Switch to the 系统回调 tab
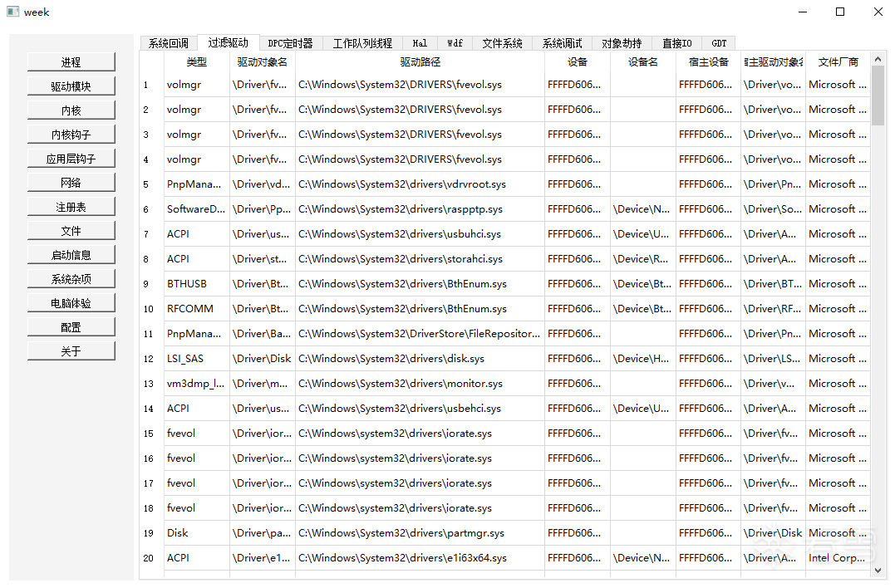Image resolution: width=895 pixels, height=588 pixels. 169,43
